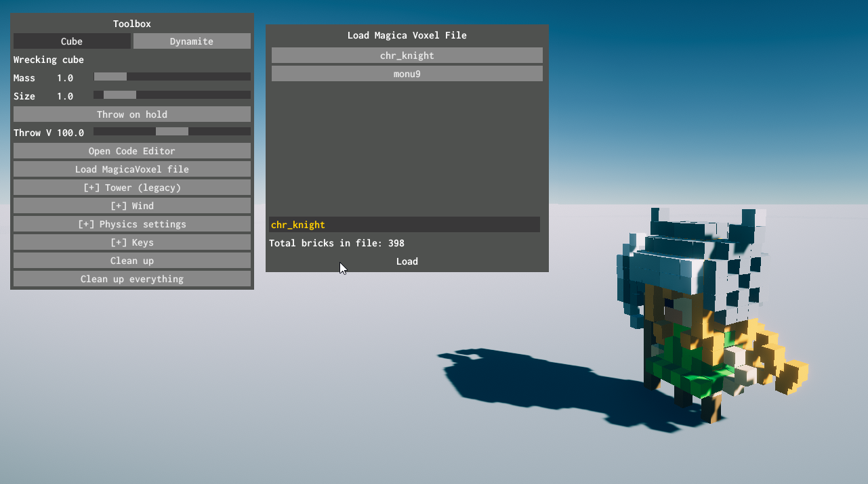The image size is (868, 484).
Task: Click Load MagicaVoxel file button
Action: coord(132,169)
